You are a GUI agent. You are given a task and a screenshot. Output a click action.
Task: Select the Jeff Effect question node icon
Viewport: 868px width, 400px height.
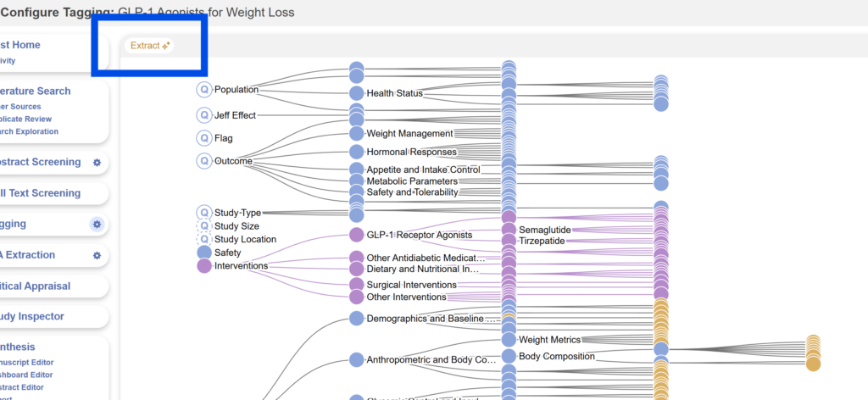point(204,115)
